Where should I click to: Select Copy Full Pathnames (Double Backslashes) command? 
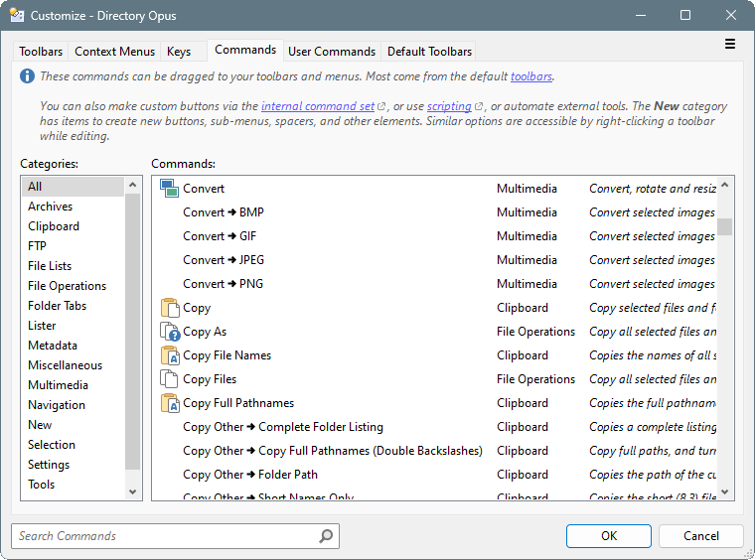(x=434, y=451)
